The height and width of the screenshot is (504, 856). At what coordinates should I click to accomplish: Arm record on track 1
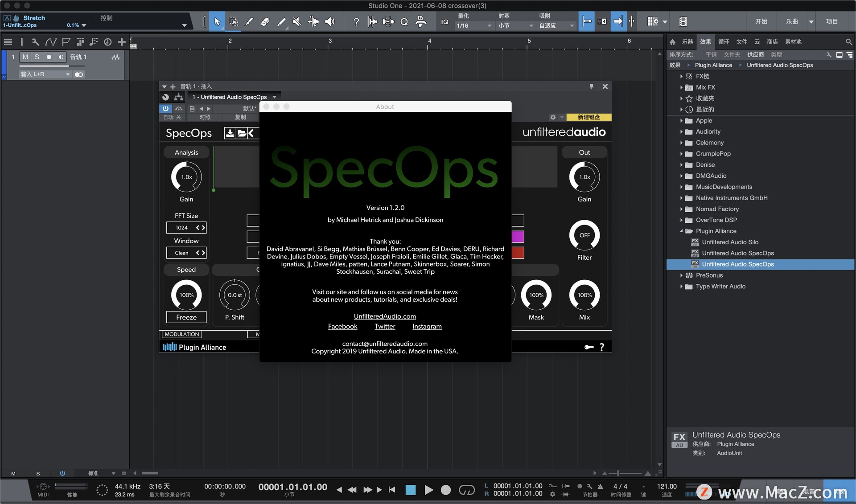click(49, 57)
